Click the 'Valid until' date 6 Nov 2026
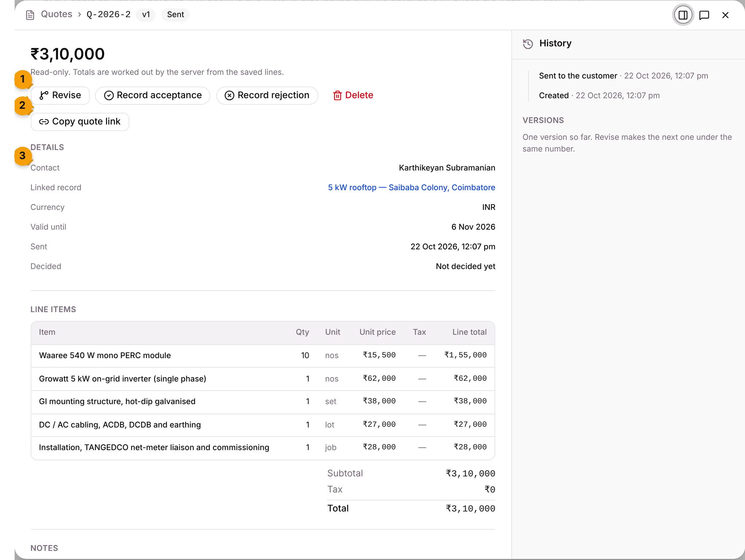745x560 pixels. [473, 227]
